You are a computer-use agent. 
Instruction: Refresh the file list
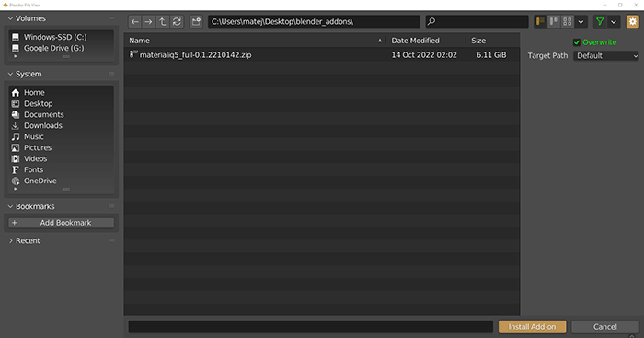click(177, 21)
